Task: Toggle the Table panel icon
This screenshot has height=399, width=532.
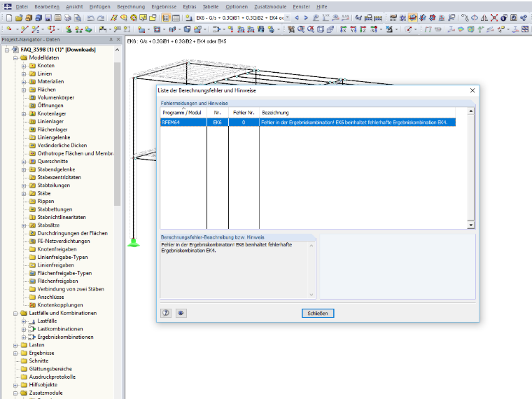Action: [176, 17]
